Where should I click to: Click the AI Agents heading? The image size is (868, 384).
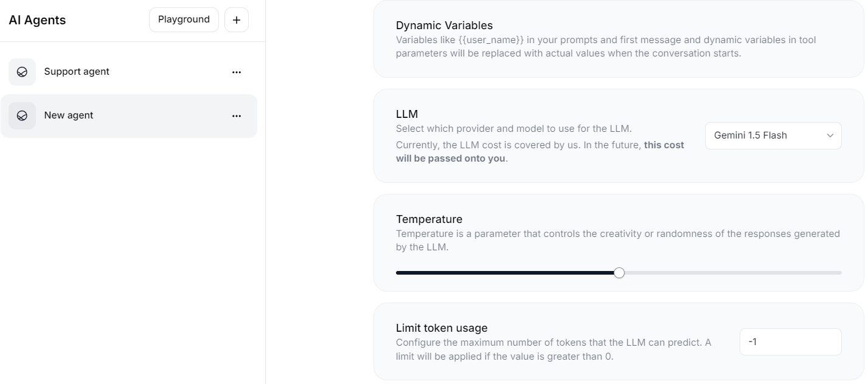[37, 19]
